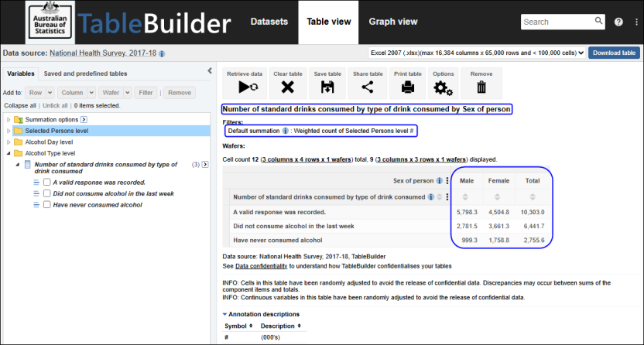644x345 pixels.
Task: Switch to Graph view tab
Action: click(393, 22)
